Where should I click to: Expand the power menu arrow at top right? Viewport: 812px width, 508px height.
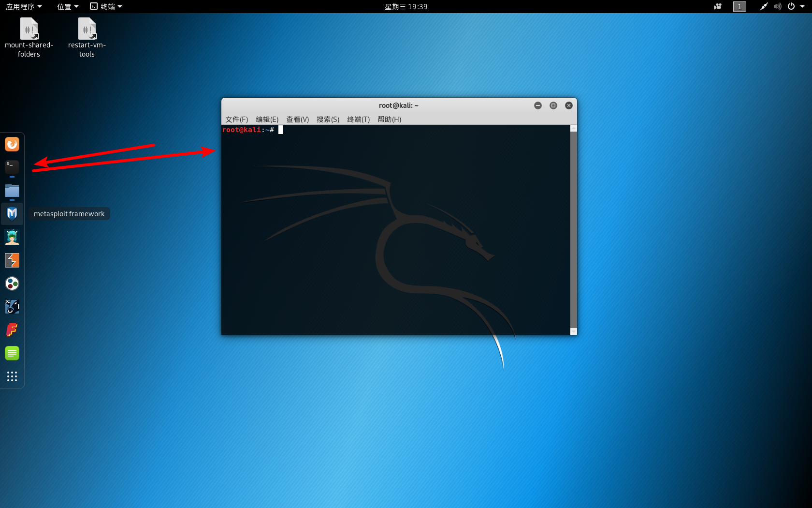[x=802, y=6]
